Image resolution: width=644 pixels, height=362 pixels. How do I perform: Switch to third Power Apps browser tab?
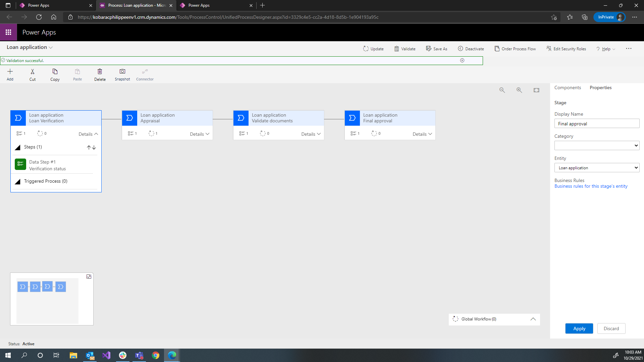(216, 5)
